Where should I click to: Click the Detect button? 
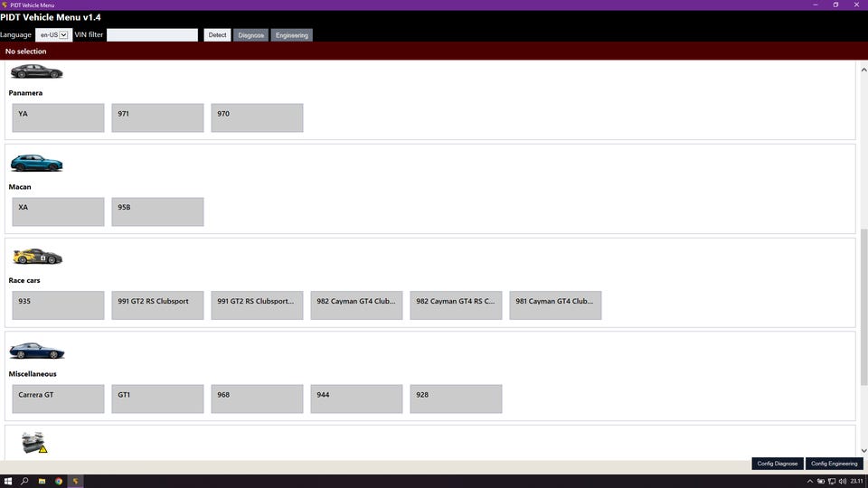217,35
